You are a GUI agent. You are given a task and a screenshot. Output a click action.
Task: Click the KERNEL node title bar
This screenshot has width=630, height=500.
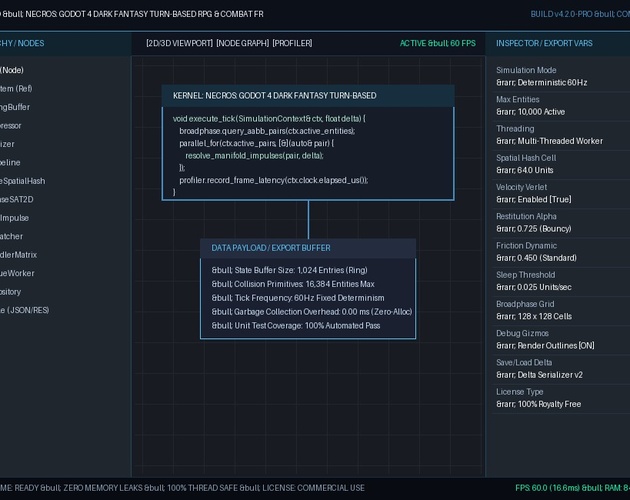click(x=308, y=96)
